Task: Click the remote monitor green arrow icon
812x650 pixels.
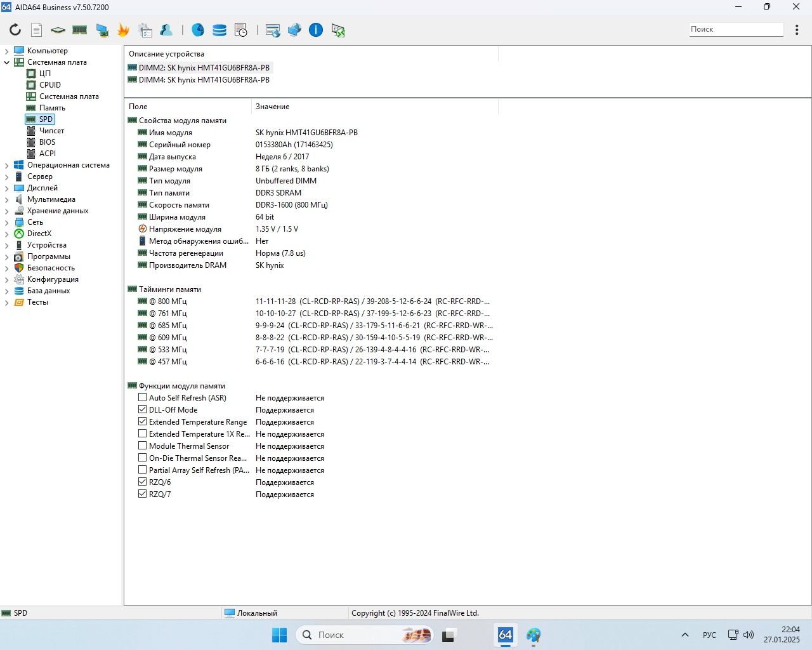Action: point(338,30)
